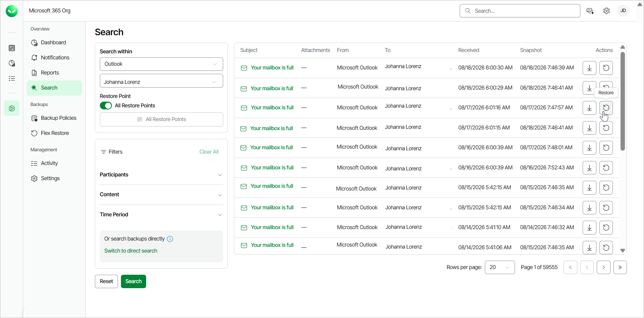644x318 pixels.
Task: Download the email snapshotted 08/18/2026 7:46:39 AM
Action: 589,68
